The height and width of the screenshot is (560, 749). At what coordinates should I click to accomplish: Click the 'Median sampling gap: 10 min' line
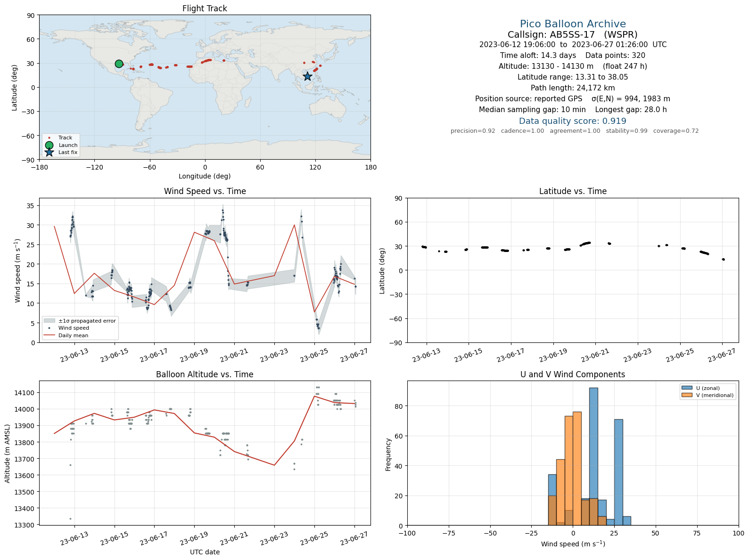573,110
